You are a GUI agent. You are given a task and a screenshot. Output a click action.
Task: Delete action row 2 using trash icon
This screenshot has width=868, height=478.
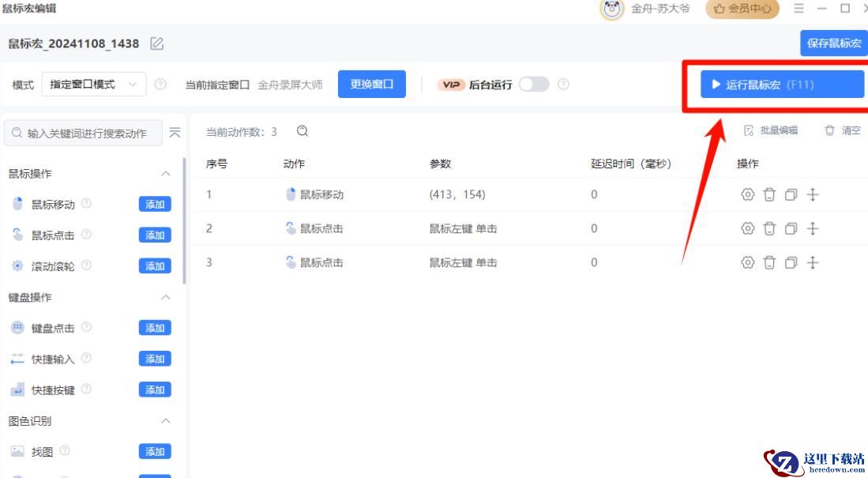(x=769, y=228)
